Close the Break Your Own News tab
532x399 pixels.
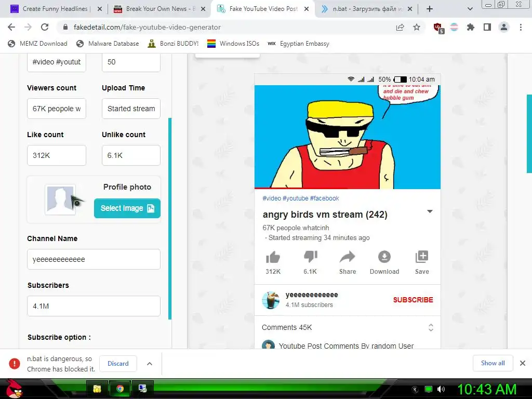tap(203, 9)
